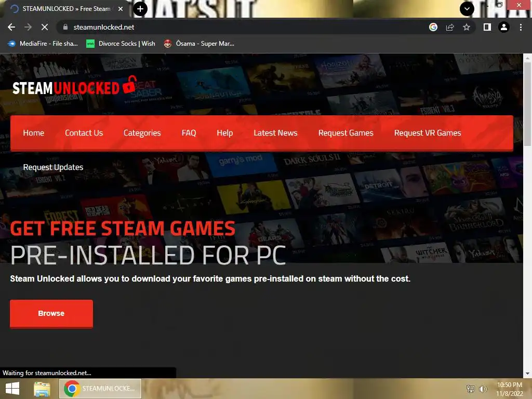The width and height of the screenshot is (532, 399).
Task: Click the volume speaker tray icon
Action: (x=483, y=389)
